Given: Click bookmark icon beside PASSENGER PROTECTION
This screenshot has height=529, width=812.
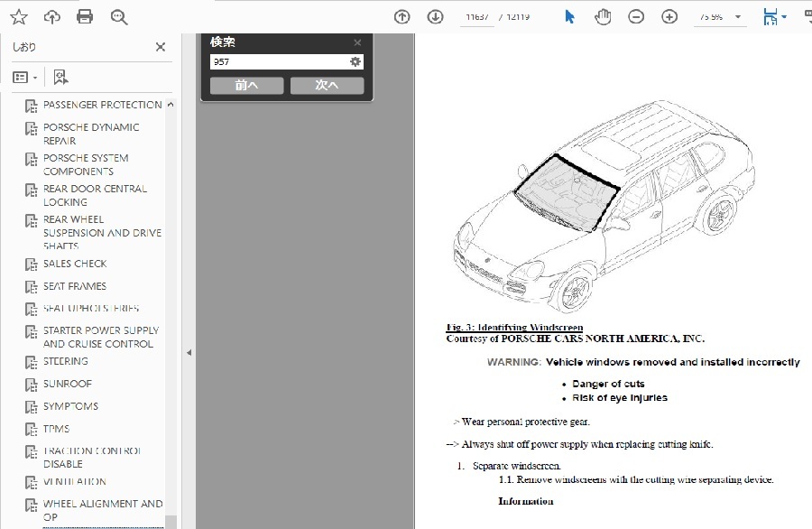Looking at the screenshot, I should (x=31, y=106).
